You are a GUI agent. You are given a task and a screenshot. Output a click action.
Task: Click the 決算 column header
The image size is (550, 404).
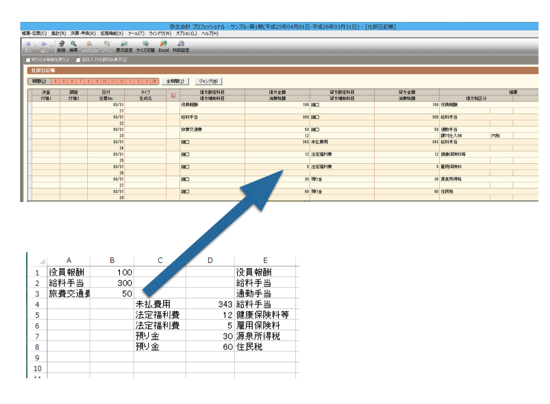(x=46, y=92)
